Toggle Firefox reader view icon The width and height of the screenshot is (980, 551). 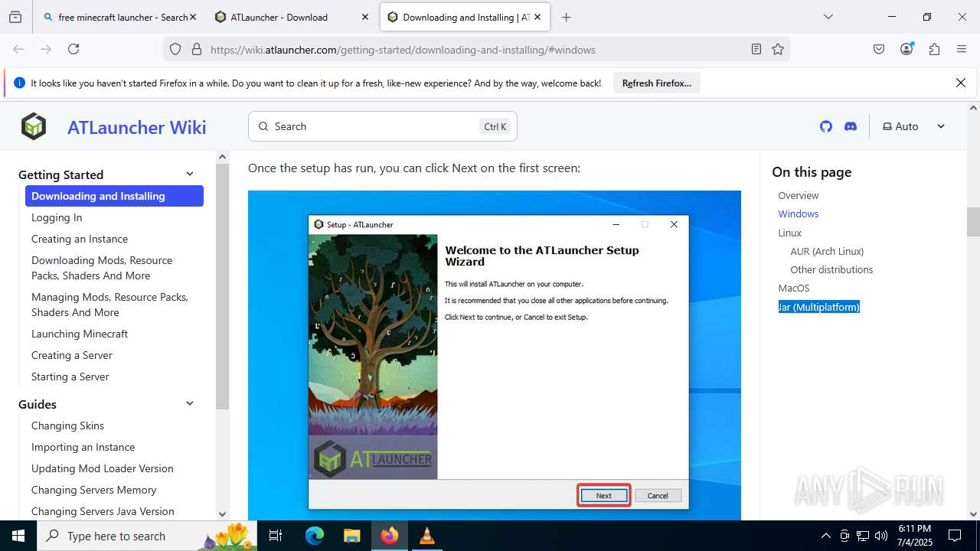(x=756, y=49)
